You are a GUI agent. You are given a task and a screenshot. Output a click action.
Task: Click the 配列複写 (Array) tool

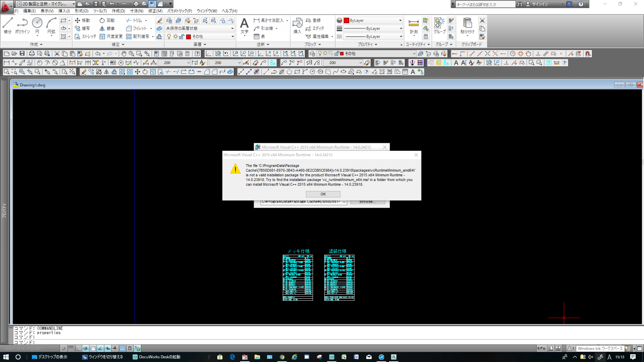click(138, 36)
